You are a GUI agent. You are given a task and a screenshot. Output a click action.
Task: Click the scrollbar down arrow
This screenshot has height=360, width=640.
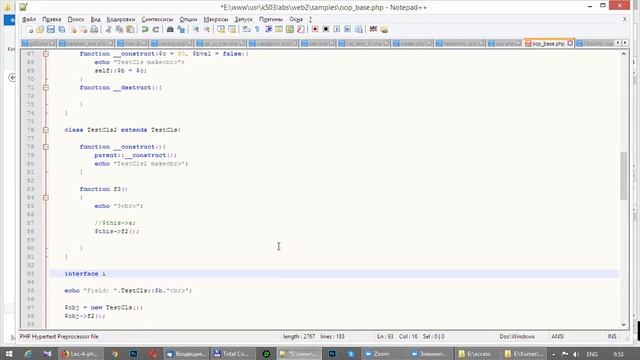point(624,324)
